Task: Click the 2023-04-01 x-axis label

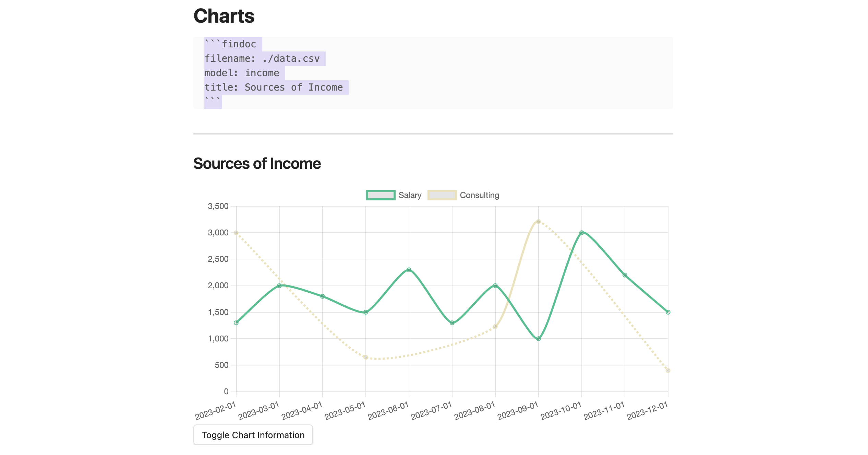Action: click(302, 410)
